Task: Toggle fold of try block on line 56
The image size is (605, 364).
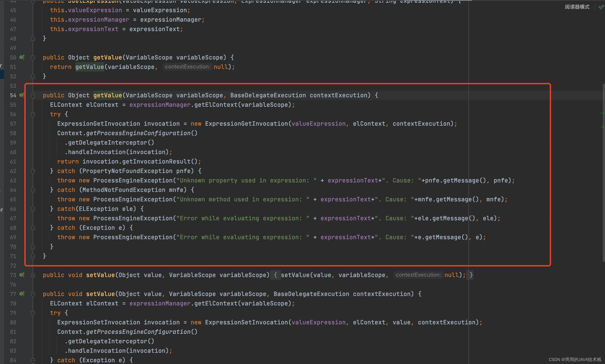Action: [x=33, y=114]
